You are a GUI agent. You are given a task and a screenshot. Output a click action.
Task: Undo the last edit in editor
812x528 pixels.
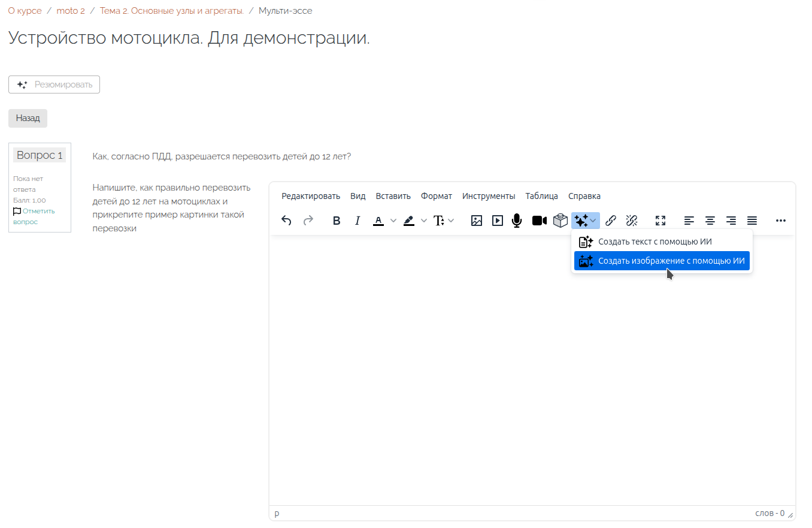click(x=286, y=221)
